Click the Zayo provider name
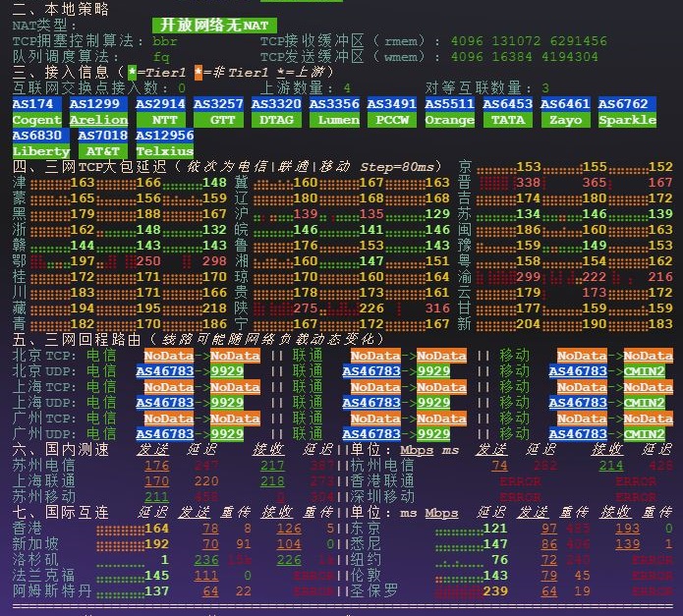This screenshot has height=616, width=683. [x=565, y=120]
